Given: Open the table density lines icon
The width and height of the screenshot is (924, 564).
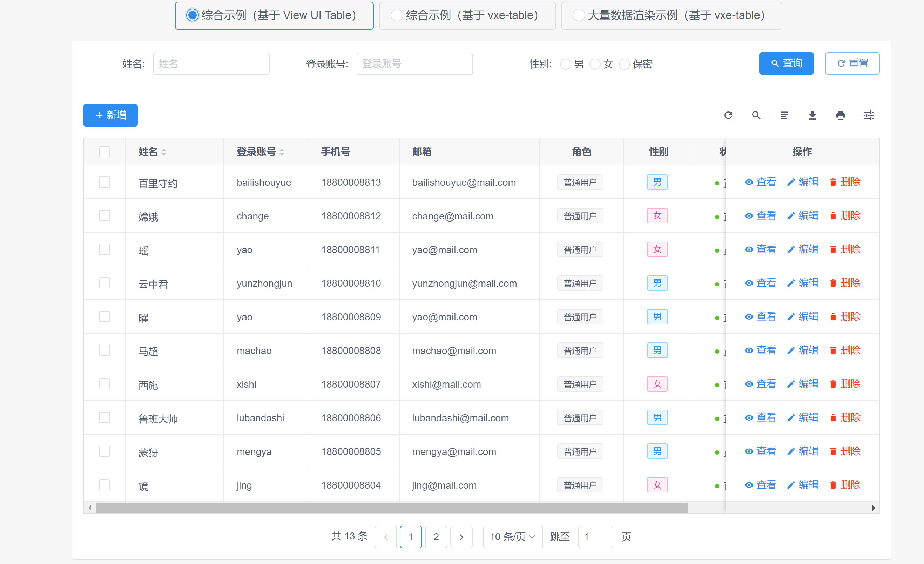Looking at the screenshot, I should (784, 115).
